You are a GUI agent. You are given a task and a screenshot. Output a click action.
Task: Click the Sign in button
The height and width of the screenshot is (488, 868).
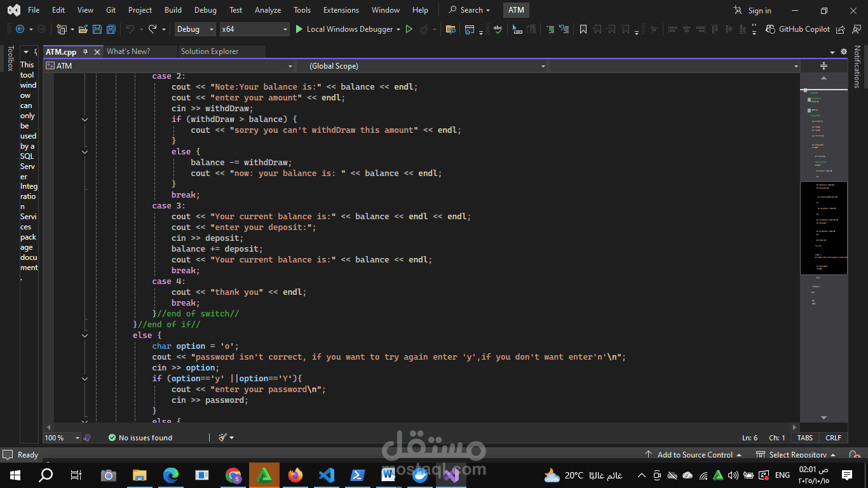tap(752, 10)
